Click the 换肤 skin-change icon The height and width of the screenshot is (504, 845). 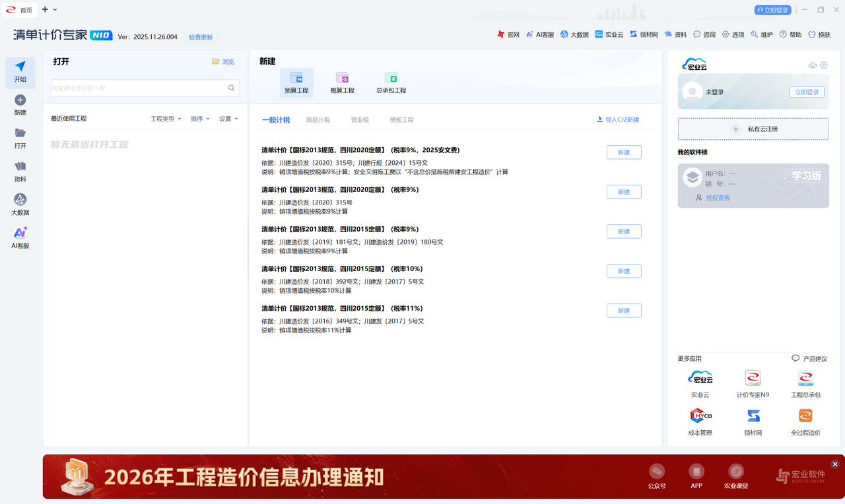point(819,34)
